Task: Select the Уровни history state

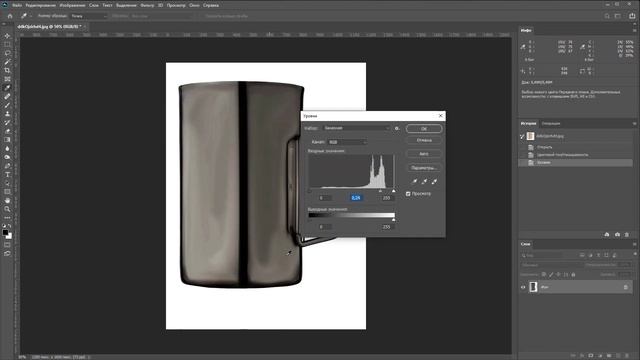Action: click(576, 162)
